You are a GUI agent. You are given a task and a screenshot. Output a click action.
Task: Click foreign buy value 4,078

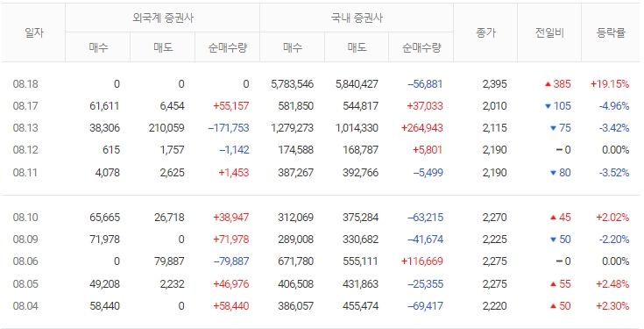point(107,172)
